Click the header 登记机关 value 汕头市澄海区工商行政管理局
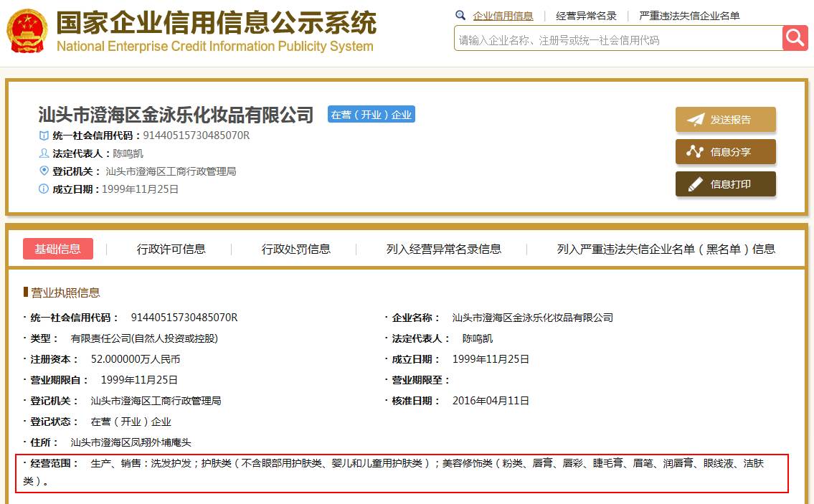This screenshot has height=504, width=814. (171, 171)
